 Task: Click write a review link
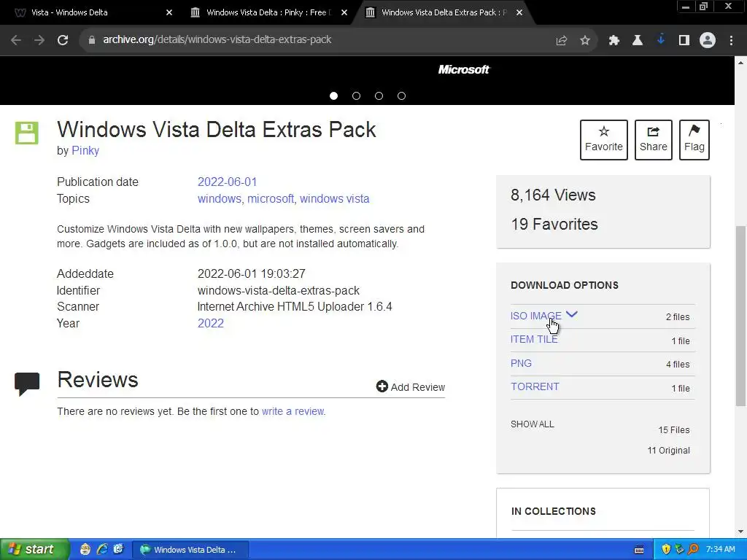tap(293, 411)
